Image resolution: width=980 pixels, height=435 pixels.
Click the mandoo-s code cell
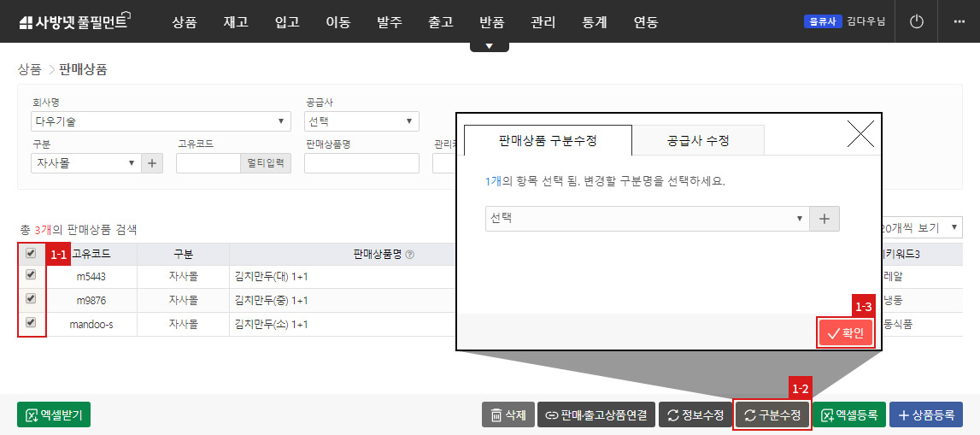[x=91, y=325]
